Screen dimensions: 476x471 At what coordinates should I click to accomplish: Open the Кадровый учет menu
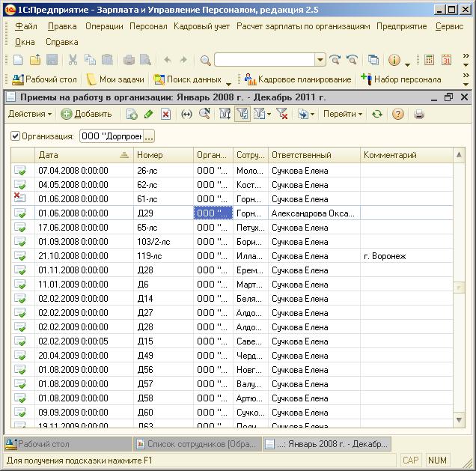click(x=201, y=26)
